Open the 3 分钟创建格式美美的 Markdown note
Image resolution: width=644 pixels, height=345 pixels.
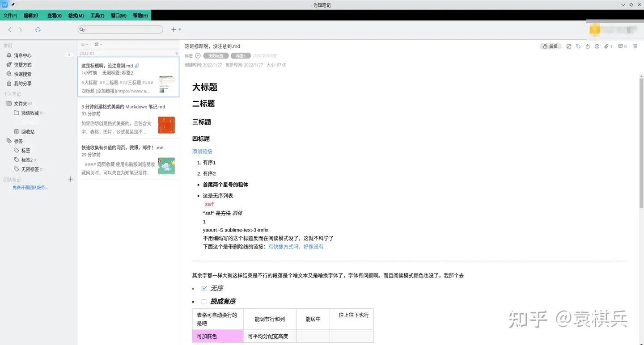click(x=128, y=118)
